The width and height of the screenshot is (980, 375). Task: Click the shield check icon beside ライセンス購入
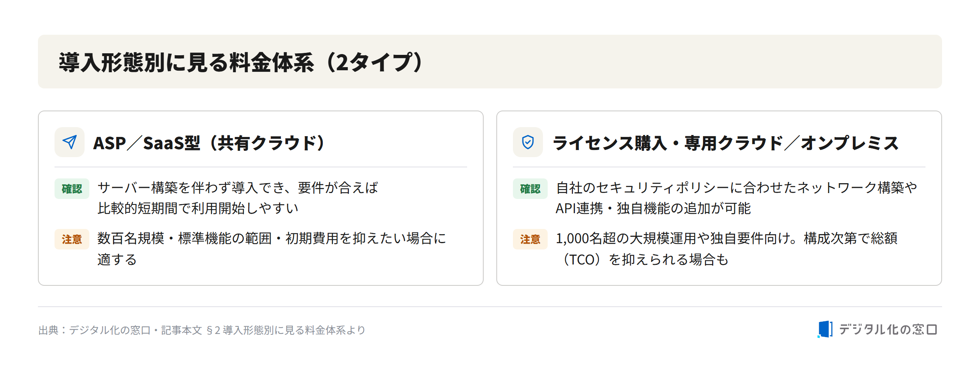tap(528, 142)
